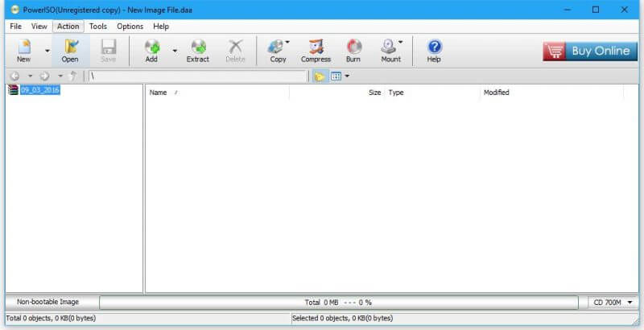Click the Back navigation arrow
Screen dimensions: 644x330
14,76
